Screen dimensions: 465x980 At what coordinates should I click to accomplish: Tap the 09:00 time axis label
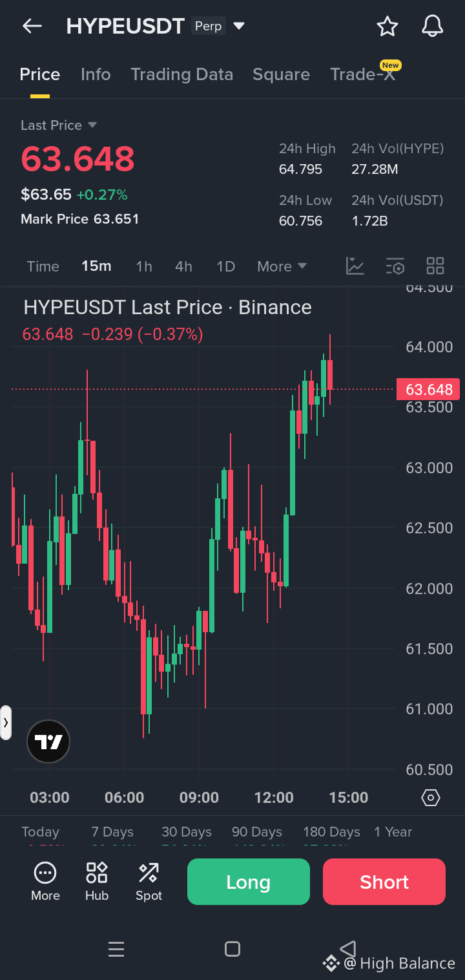tap(199, 797)
